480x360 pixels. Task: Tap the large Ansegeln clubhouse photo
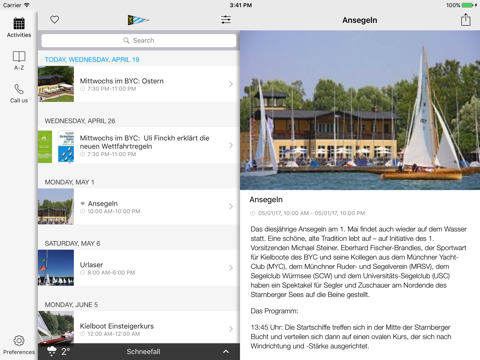tap(360, 110)
